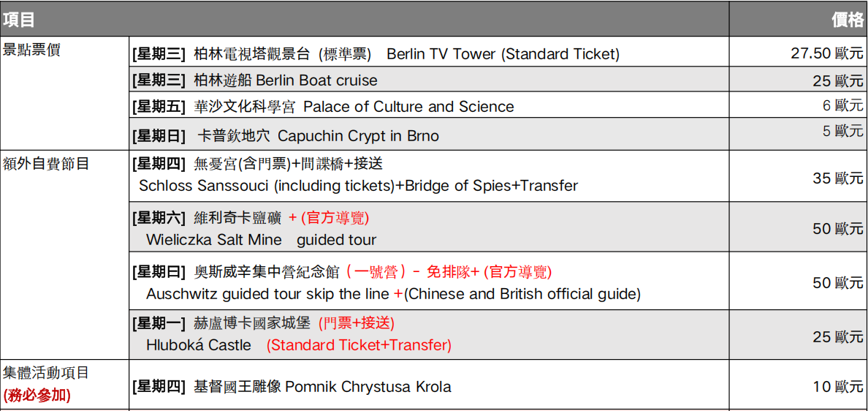Click the 6 歐元 price cell
Viewport: 868px width, 411px height.
799,106
